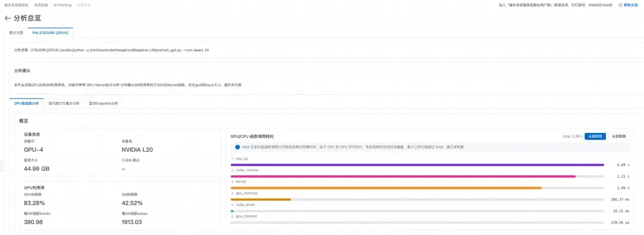This screenshot has width=644, height=235.
Task: Click the back arrow beside 分析总览
Action: click(7, 18)
